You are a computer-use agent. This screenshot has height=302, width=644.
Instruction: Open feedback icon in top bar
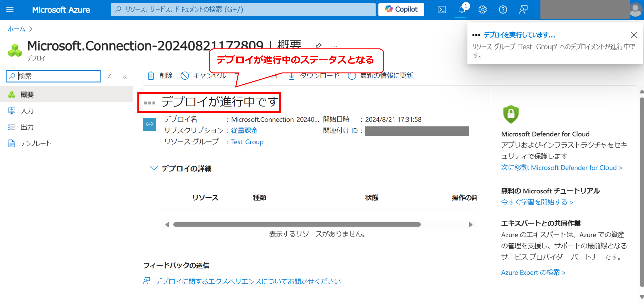click(523, 9)
